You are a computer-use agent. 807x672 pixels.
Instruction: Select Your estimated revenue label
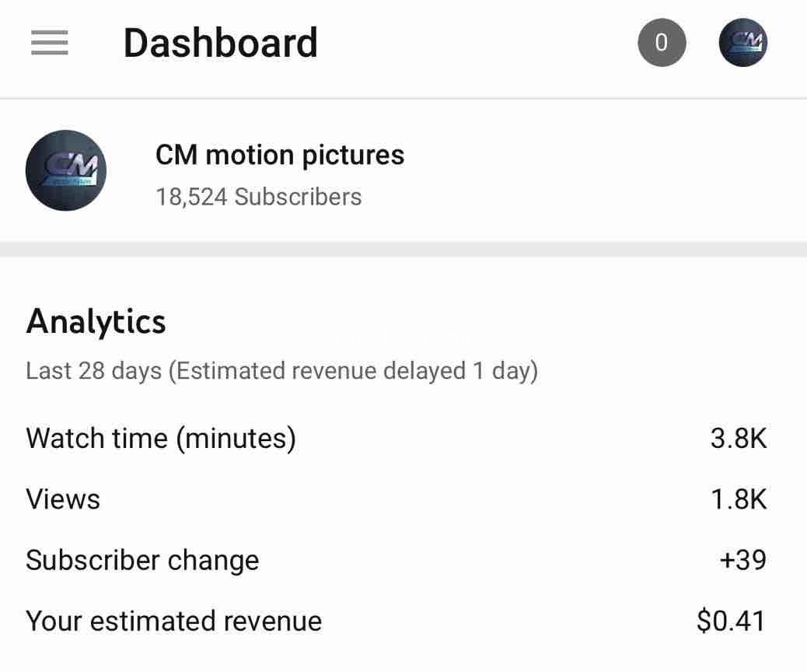point(173,621)
